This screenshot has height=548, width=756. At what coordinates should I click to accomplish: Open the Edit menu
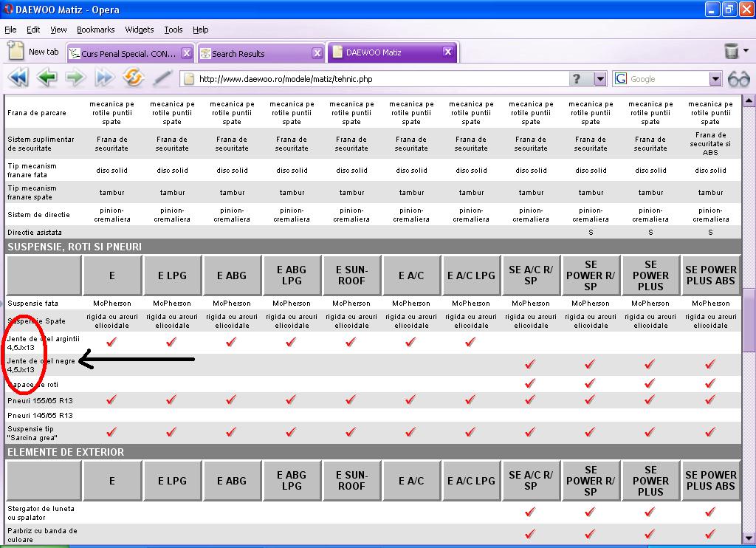(x=33, y=30)
